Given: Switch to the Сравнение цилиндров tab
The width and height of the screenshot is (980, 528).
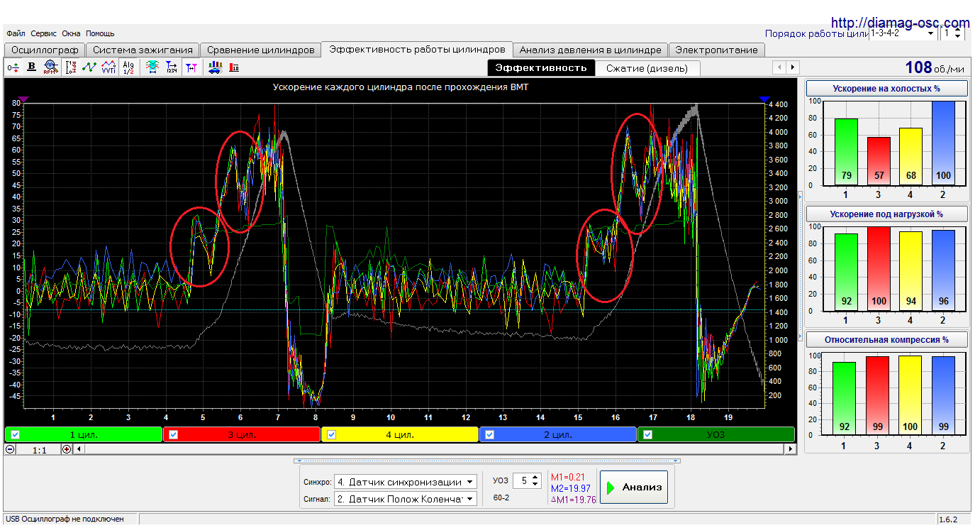Looking at the screenshot, I should (x=260, y=50).
